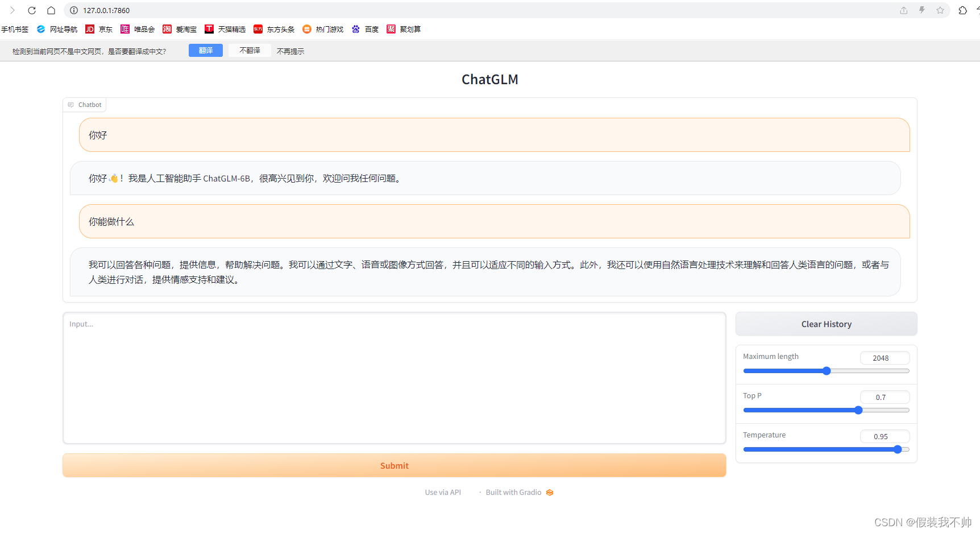Screen dimensions: 980x533
Task: Click the lightning bolt icon in address bar
Action: [x=922, y=10]
